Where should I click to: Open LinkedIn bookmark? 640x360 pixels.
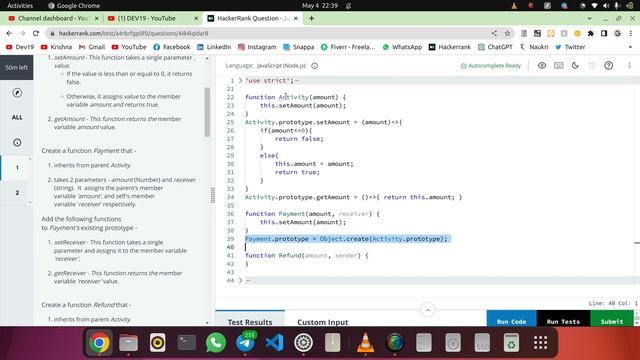[214, 47]
